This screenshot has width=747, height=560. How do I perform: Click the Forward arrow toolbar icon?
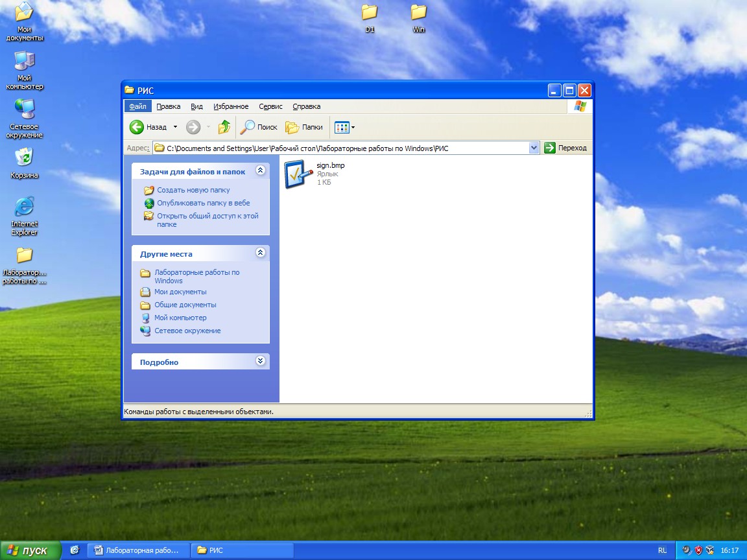point(193,127)
